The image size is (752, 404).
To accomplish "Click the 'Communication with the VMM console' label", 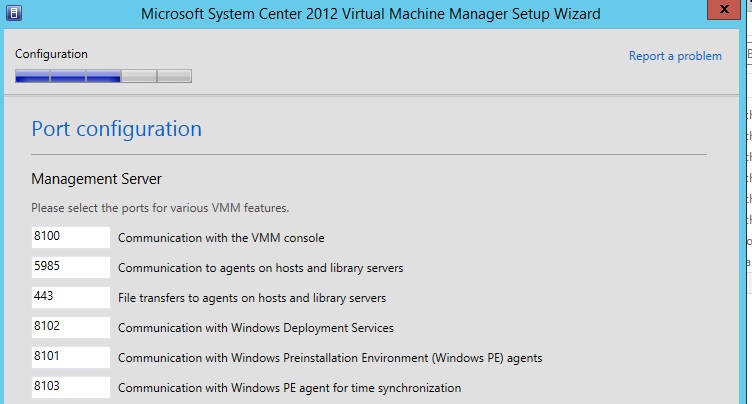I will click(221, 238).
